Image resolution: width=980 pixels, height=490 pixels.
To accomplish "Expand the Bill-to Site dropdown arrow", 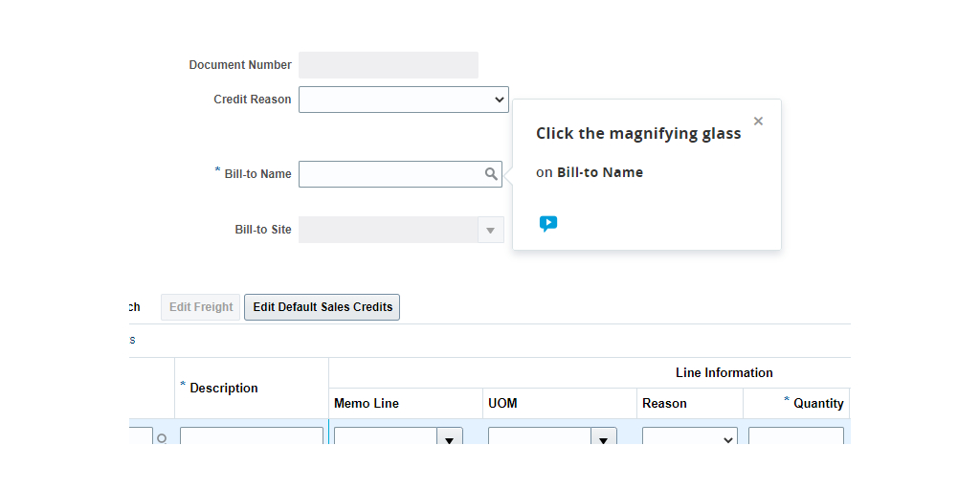I will click(x=491, y=230).
